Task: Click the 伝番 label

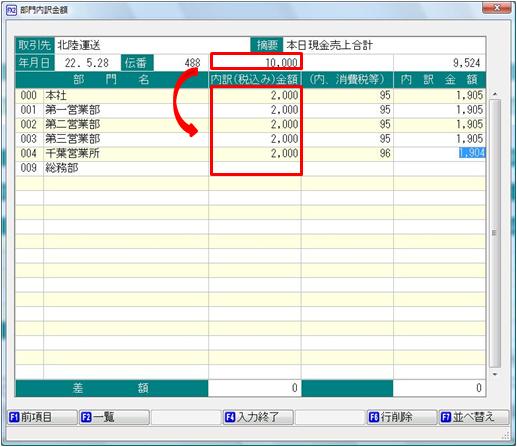Action: tap(137, 63)
